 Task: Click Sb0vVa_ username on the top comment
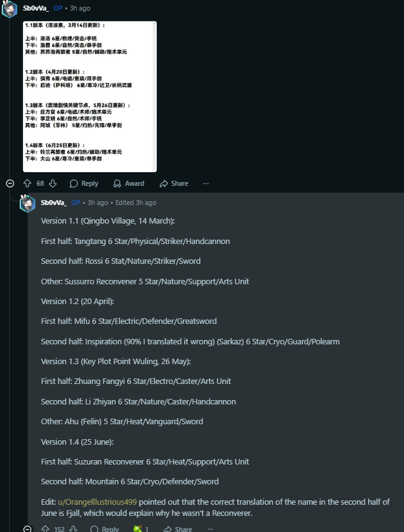point(36,8)
